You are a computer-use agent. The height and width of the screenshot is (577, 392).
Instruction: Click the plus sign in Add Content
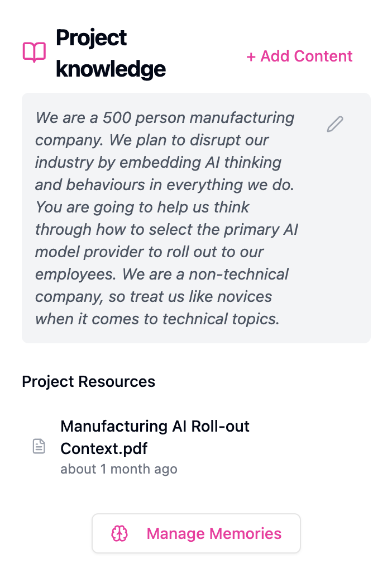click(x=252, y=56)
